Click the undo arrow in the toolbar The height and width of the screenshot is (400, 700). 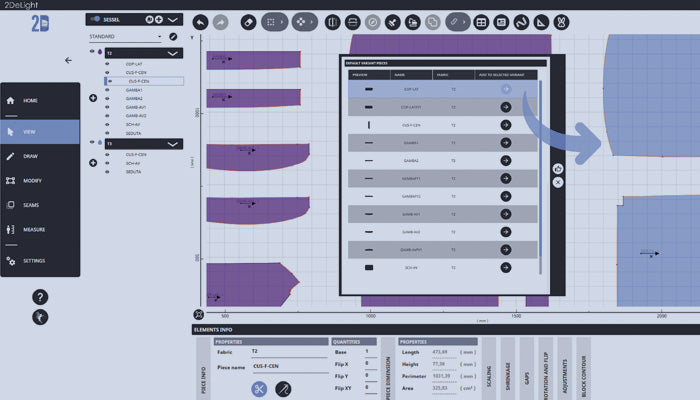200,21
